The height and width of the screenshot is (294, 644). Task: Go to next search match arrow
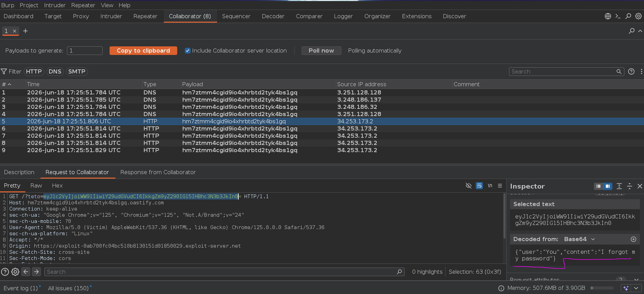coord(36,272)
